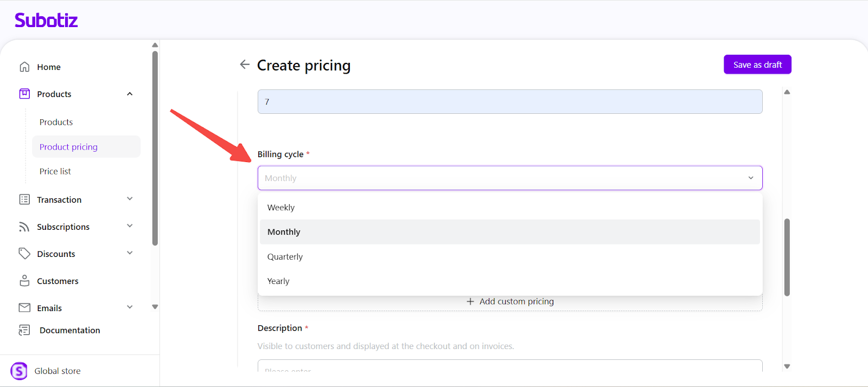Click the Emails envelope icon
Viewport: 868px width, 387px height.
click(x=24, y=308)
